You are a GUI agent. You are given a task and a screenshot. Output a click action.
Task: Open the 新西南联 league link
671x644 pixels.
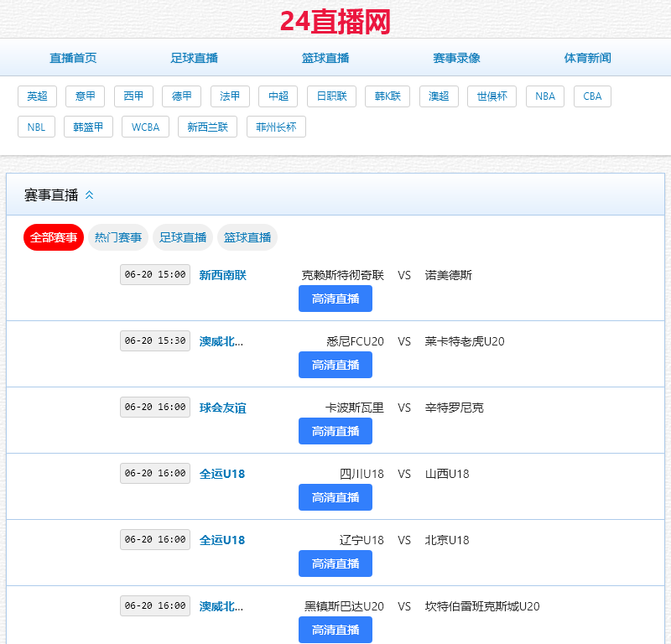coord(223,275)
